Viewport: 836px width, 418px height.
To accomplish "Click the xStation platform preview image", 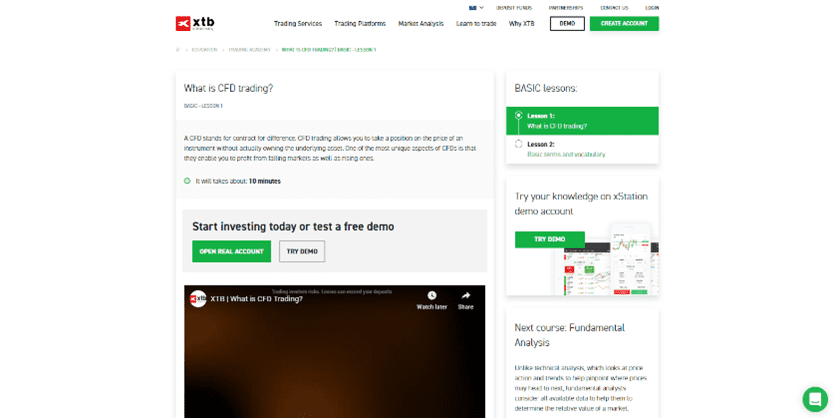I will click(607, 259).
